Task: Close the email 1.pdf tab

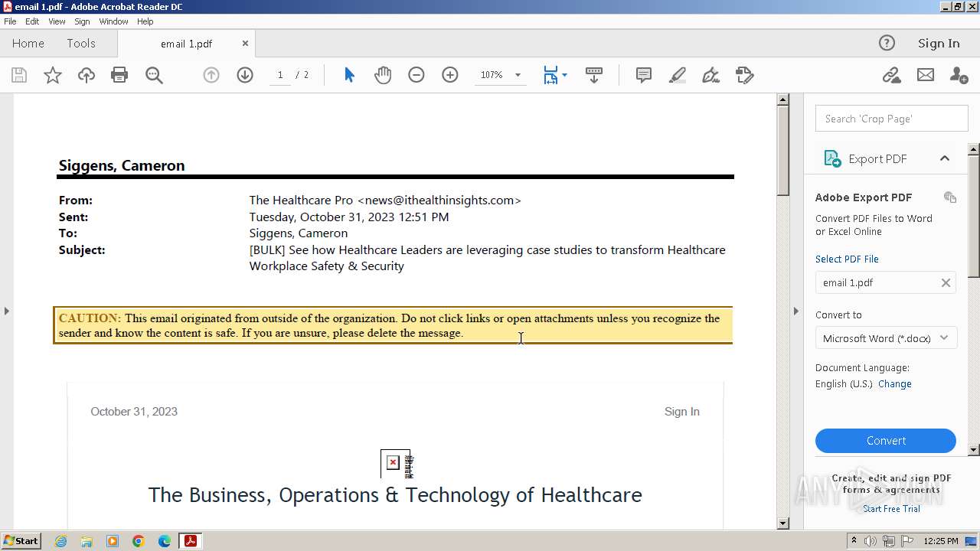Action: (245, 44)
